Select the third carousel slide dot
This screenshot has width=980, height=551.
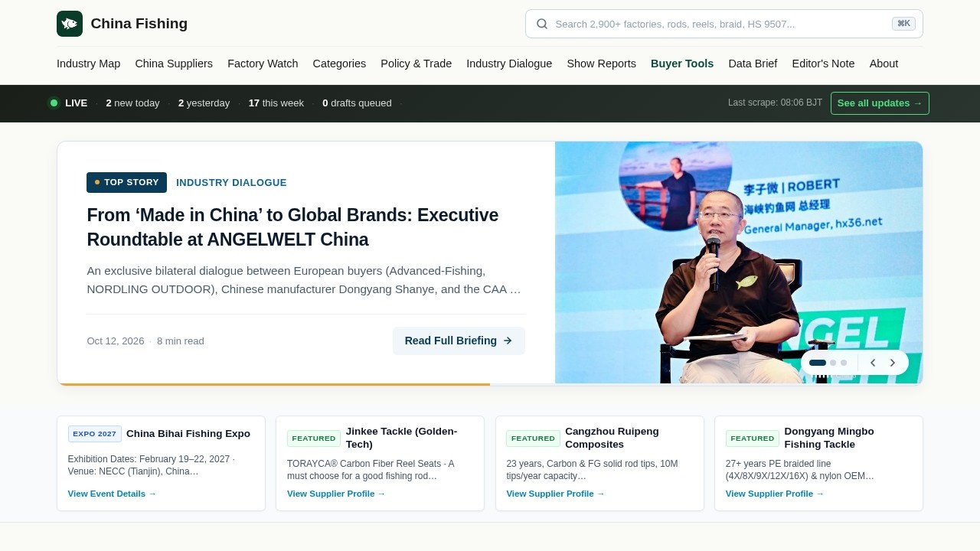pos(844,363)
